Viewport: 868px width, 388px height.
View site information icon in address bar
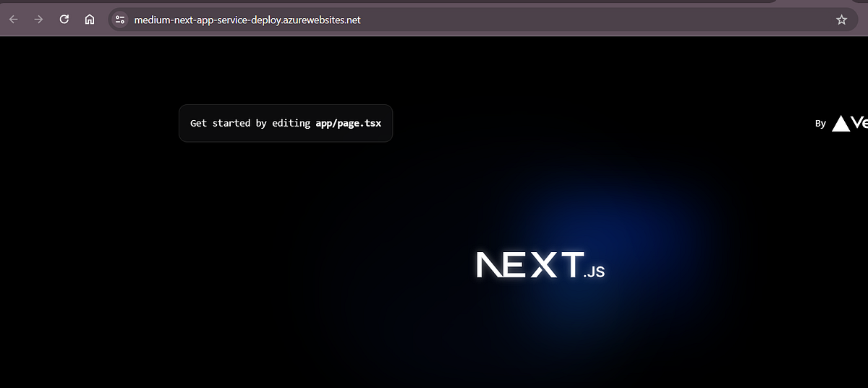(x=120, y=20)
